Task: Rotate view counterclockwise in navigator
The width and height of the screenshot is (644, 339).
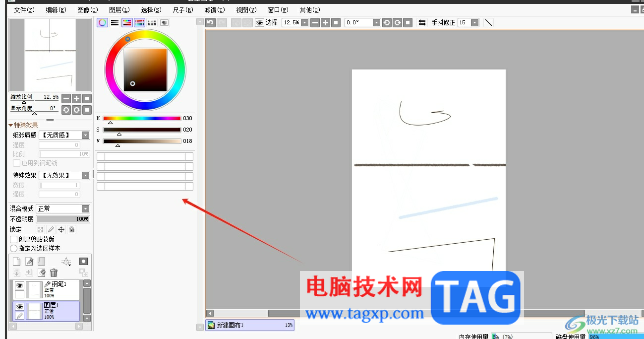Action: [x=66, y=110]
